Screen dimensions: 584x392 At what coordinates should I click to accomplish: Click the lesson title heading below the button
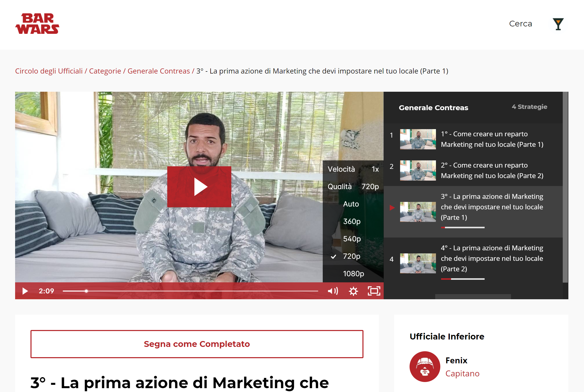tap(180, 383)
